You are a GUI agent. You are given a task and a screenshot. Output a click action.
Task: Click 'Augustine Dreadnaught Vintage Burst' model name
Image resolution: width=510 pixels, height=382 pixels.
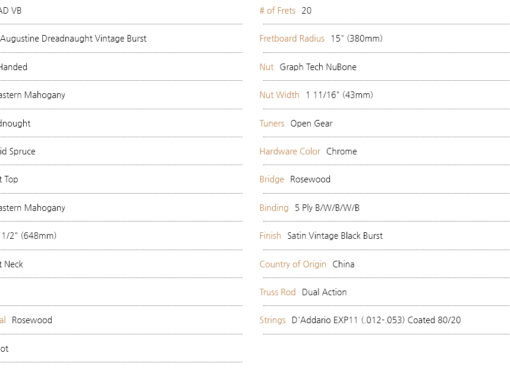point(73,39)
